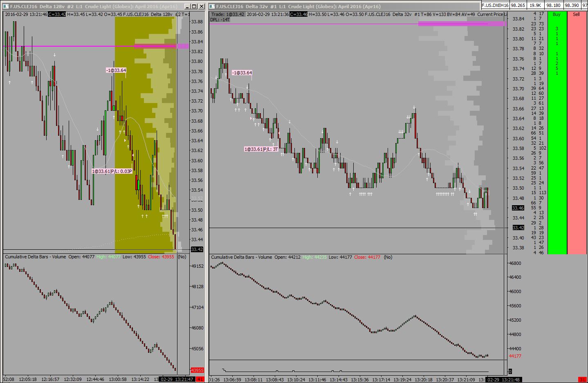Click the red 44177 cumulative delta value
Screen dimensions: 588x383
click(515, 356)
